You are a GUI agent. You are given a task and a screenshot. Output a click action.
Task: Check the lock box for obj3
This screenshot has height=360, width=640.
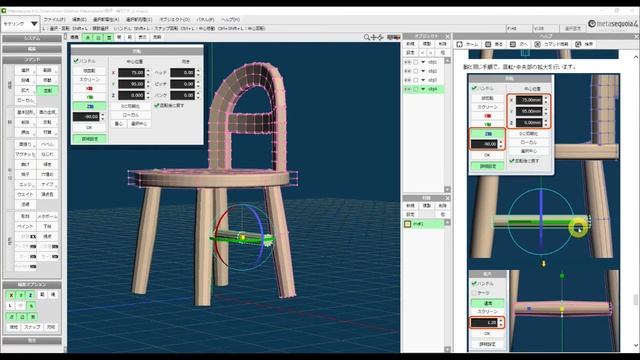click(x=416, y=80)
